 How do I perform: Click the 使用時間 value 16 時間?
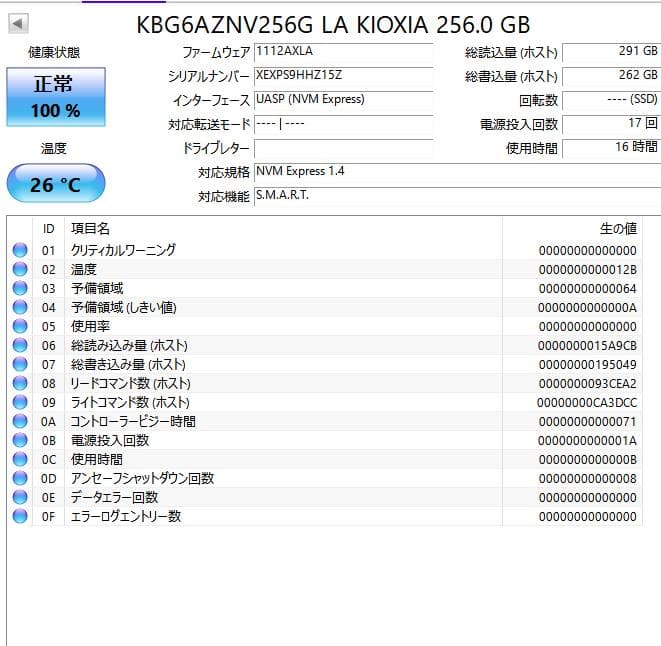point(611,148)
